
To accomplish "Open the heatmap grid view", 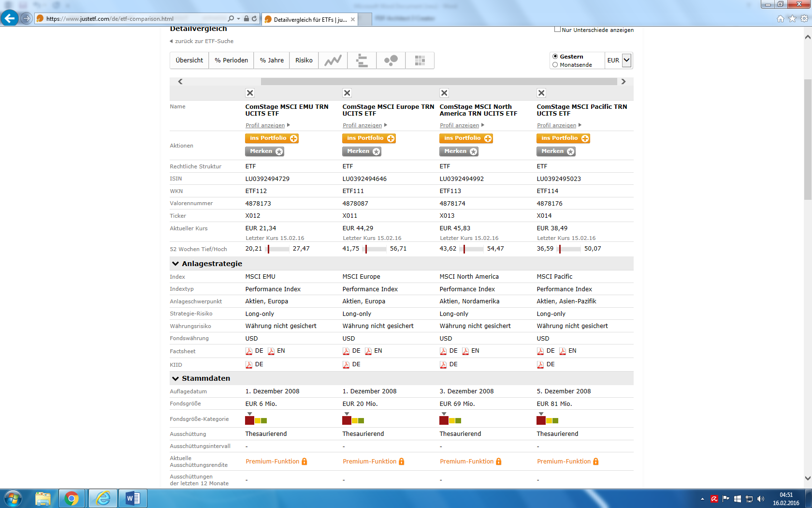I will [x=420, y=60].
